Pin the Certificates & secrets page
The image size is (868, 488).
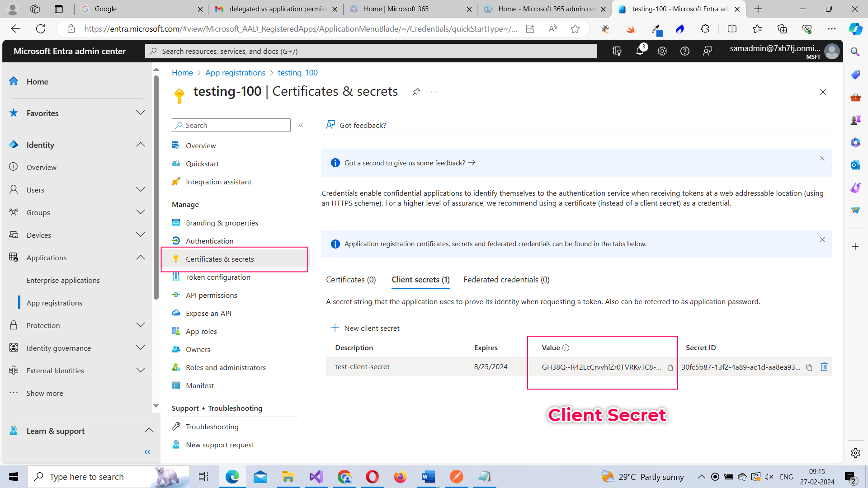coord(416,91)
